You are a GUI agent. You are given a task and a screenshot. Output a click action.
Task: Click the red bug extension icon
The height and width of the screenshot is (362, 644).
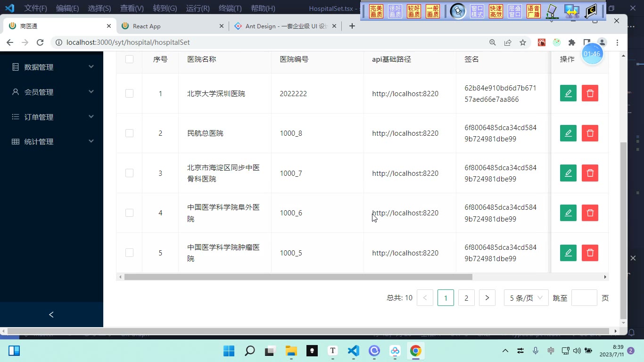pos(542,42)
